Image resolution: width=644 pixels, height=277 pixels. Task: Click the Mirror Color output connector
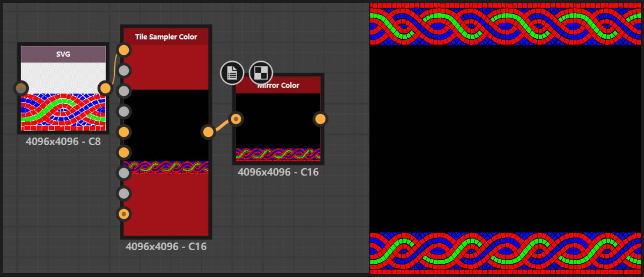320,119
